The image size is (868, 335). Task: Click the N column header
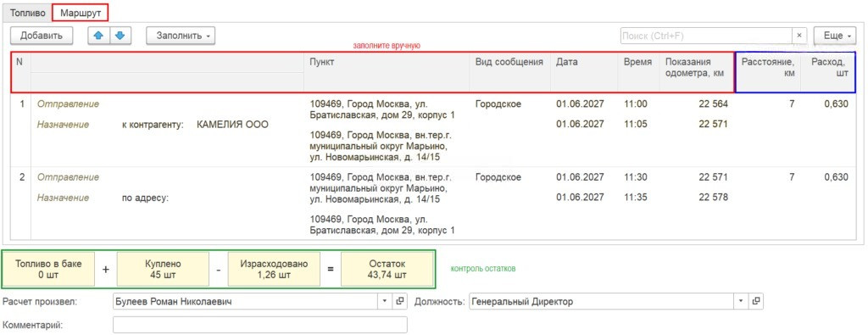20,73
